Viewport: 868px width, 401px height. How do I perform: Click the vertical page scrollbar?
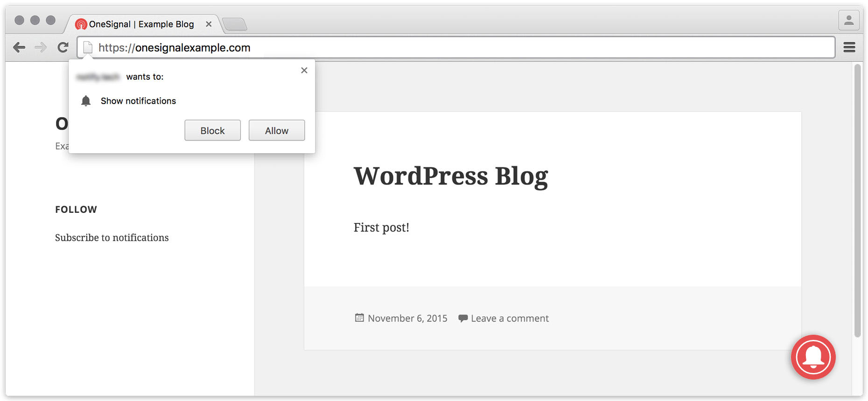857,201
